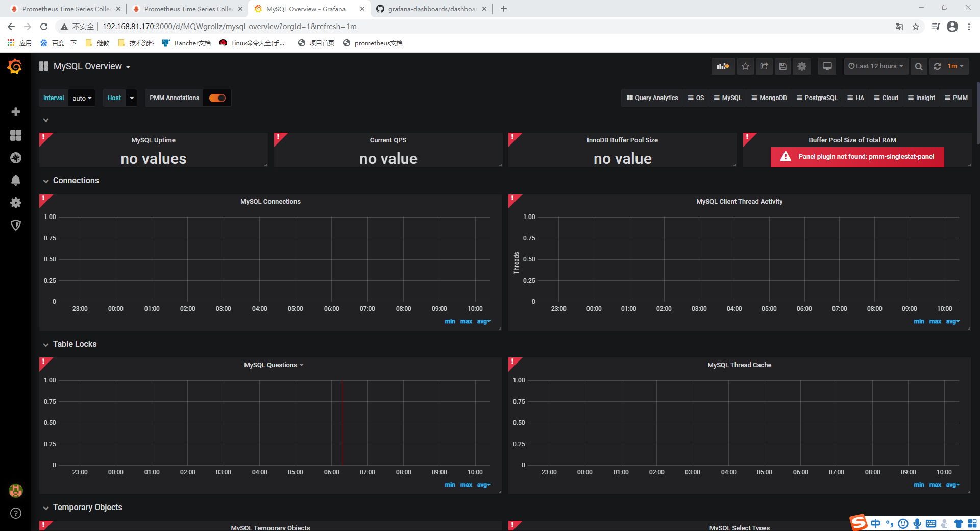Open Rancher文档 bookmark
This screenshot has height=531, width=980.
tap(186, 43)
